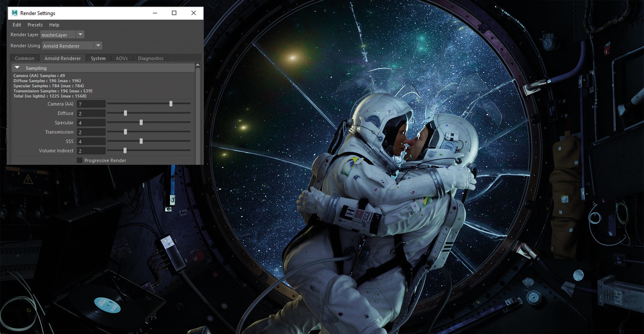Open the Presets menu

pyautogui.click(x=35, y=25)
